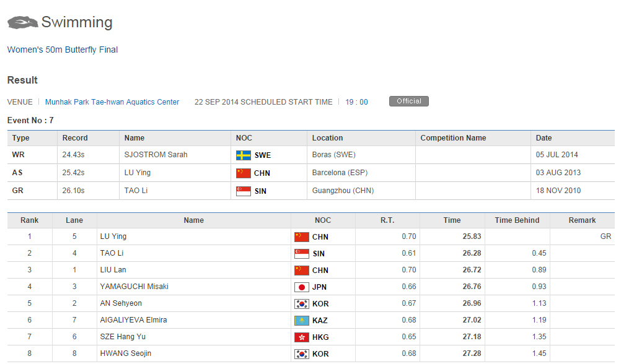The height and width of the screenshot is (364, 634).
Task: Click the Remark column header
Action: coord(582,220)
